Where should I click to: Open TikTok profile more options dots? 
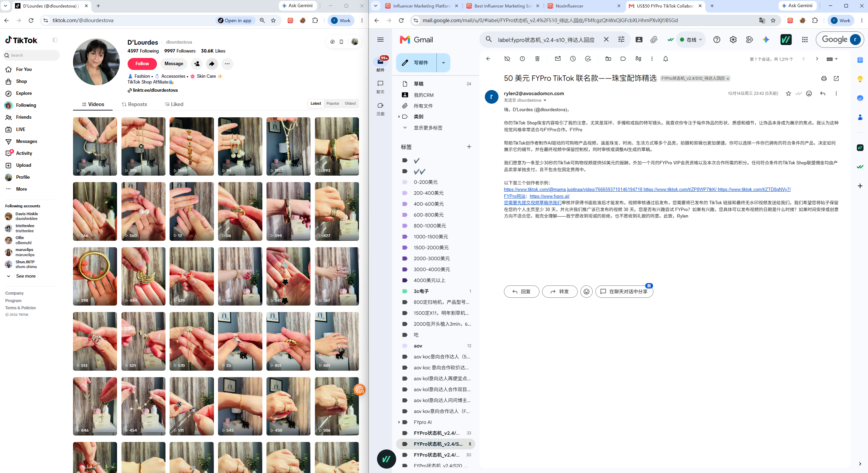[227, 64]
